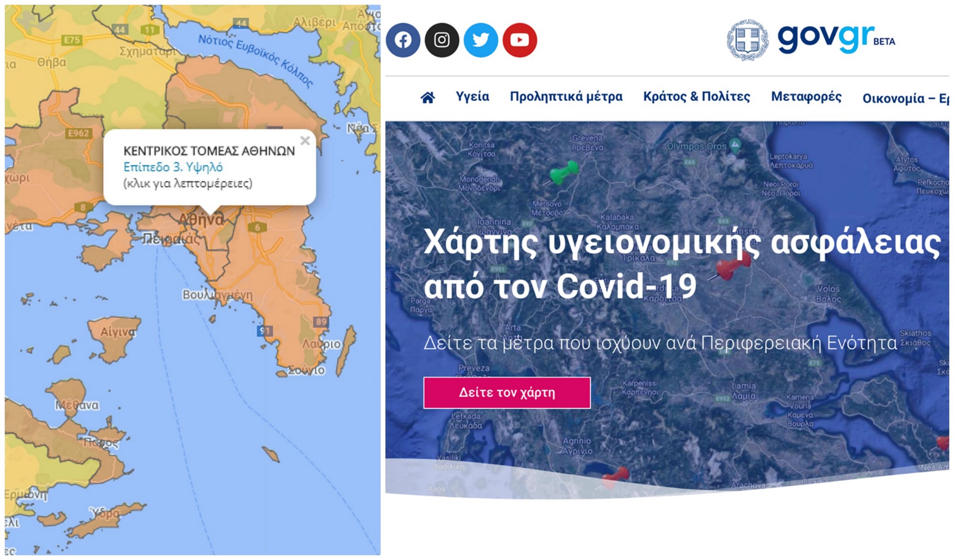The height and width of the screenshot is (560, 954).
Task: Click the Μέθανα label on the map
Action: 77,405
